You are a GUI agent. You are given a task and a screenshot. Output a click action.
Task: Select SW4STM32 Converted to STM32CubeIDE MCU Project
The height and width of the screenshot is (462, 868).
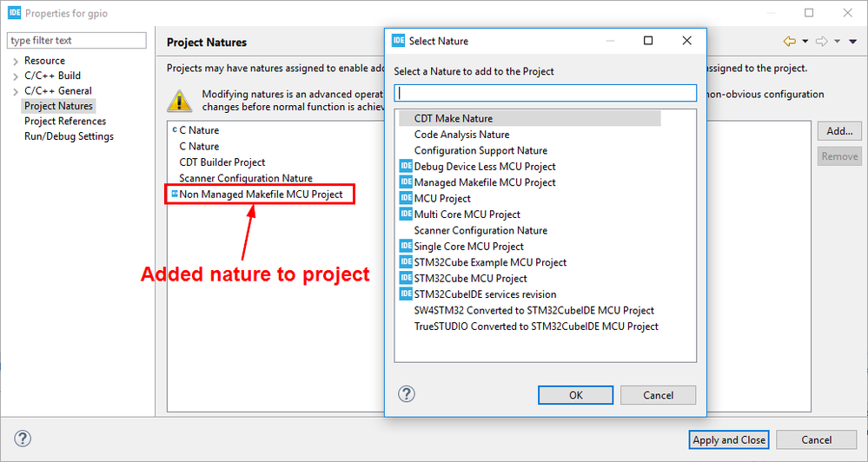(x=534, y=310)
